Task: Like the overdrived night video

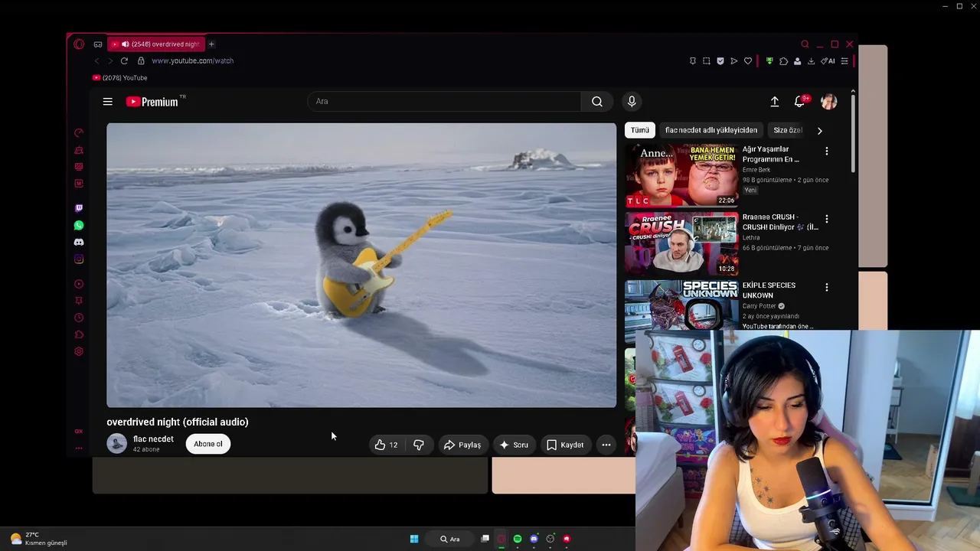Action: [x=386, y=445]
